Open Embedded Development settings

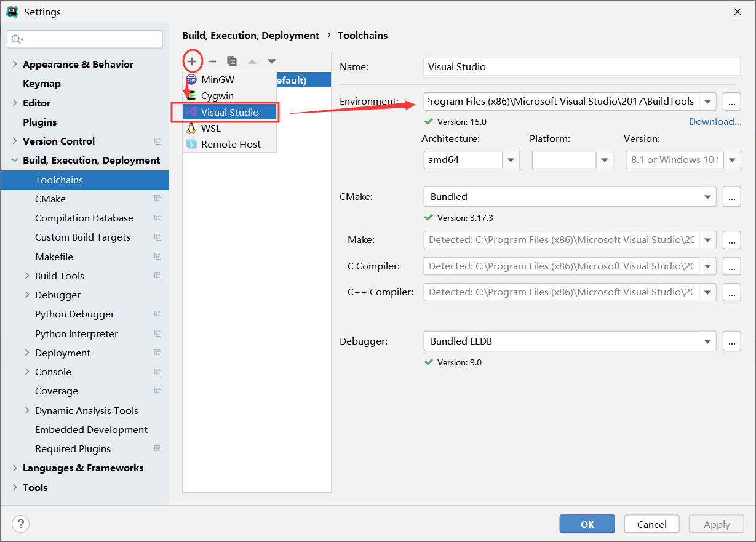pos(91,429)
